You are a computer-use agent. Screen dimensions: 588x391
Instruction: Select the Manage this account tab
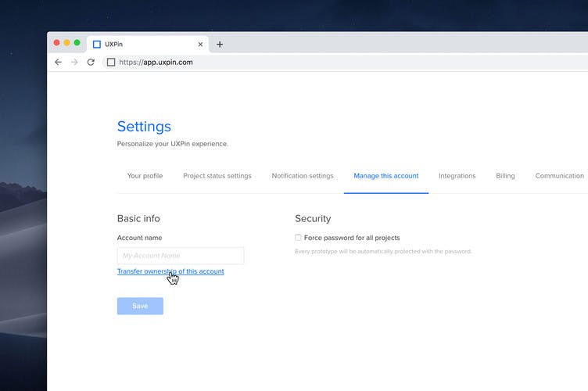(x=386, y=176)
